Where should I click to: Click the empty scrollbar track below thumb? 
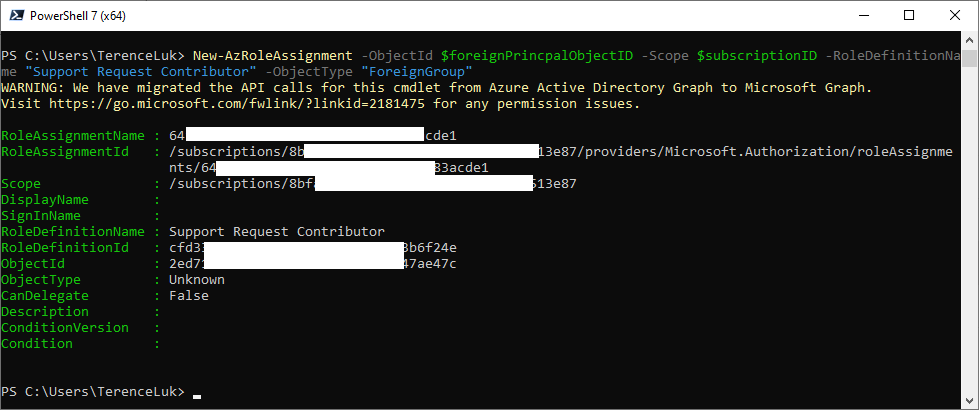[x=969, y=230]
